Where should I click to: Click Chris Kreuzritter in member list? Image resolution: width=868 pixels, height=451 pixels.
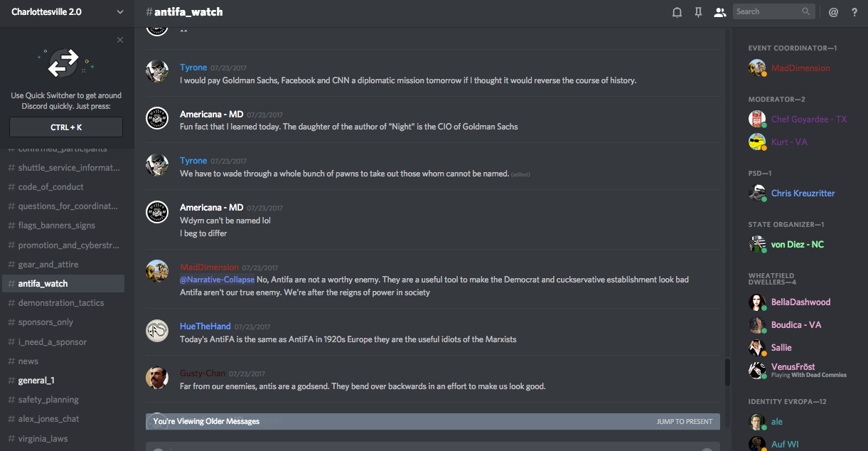click(803, 193)
